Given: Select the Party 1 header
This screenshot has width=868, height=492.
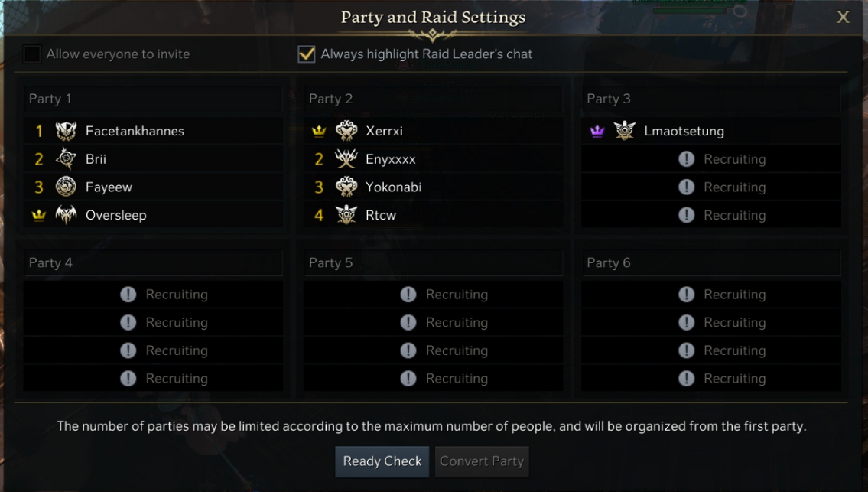Looking at the screenshot, I should tap(152, 99).
